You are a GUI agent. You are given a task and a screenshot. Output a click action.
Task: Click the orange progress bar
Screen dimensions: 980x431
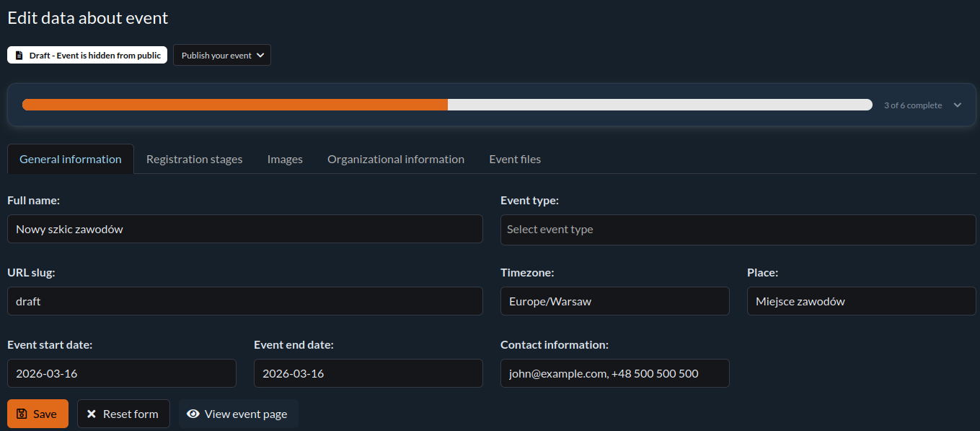coord(235,105)
